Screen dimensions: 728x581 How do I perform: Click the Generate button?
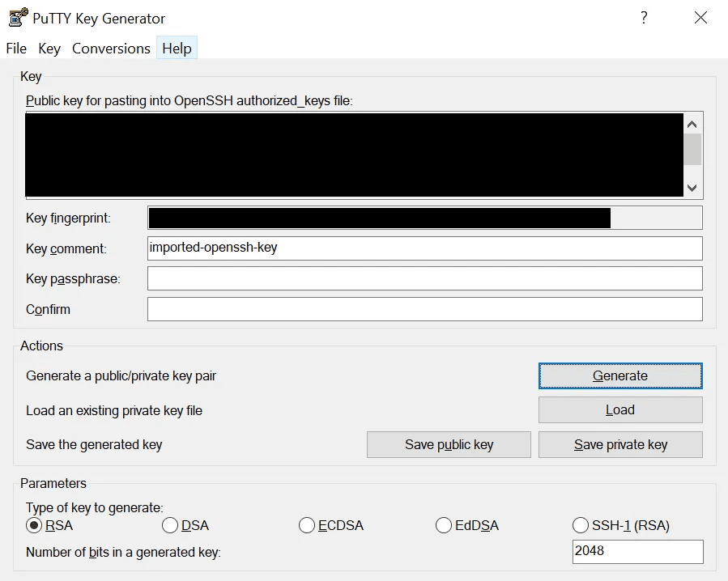[620, 375]
